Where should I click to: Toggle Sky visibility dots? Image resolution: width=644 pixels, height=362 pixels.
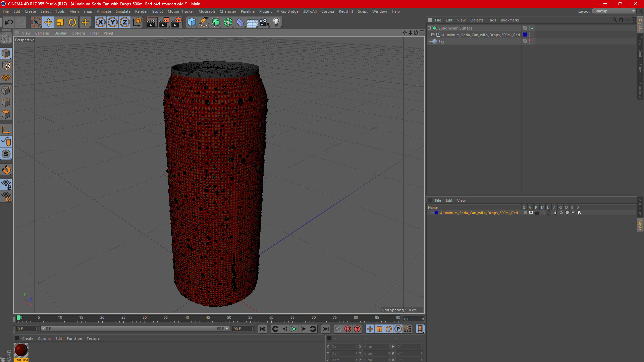[x=530, y=41]
